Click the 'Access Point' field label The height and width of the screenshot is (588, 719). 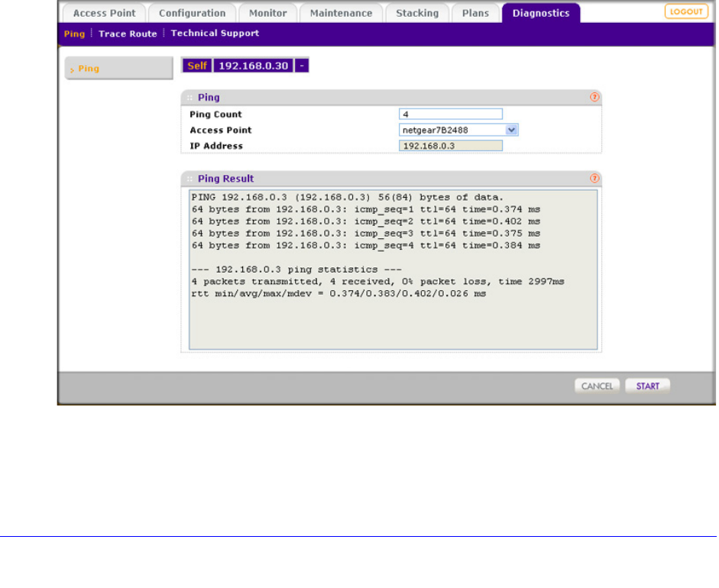pos(221,130)
